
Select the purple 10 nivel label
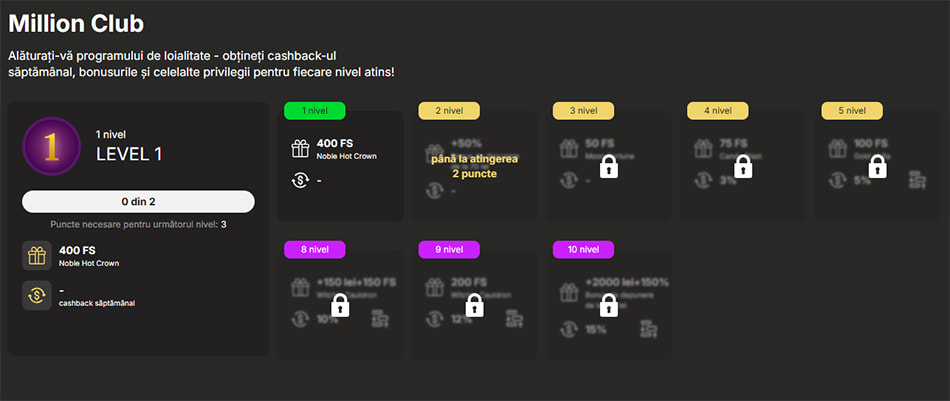583,250
